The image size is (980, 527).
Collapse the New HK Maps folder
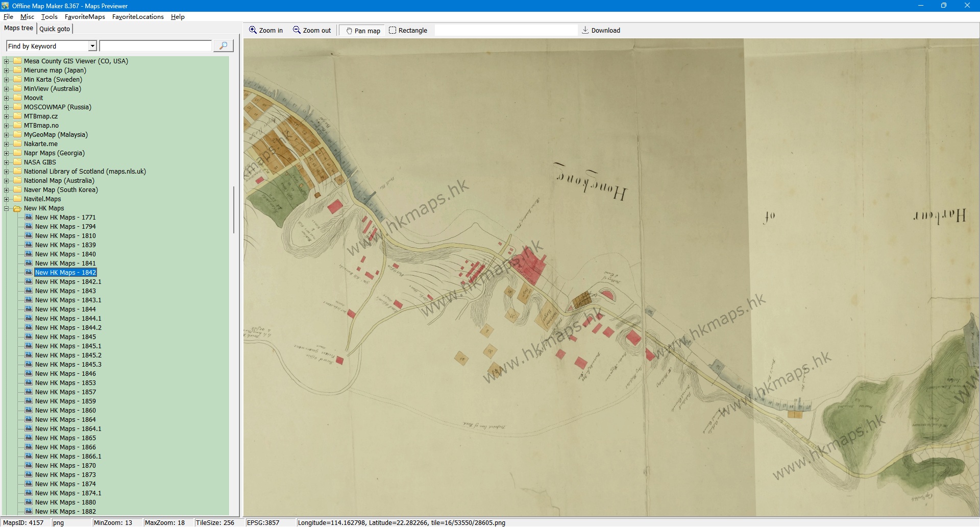click(x=7, y=208)
